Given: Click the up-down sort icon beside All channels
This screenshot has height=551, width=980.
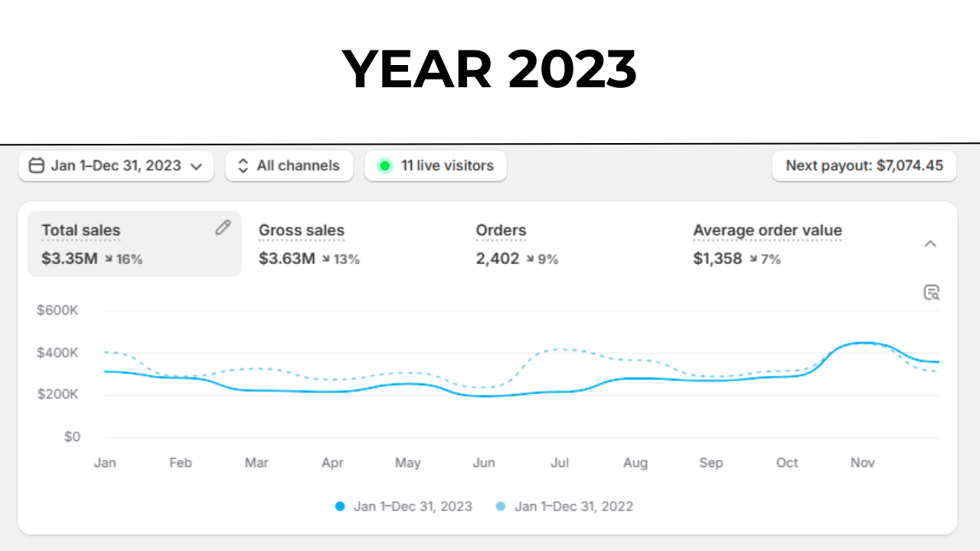Looking at the screenshot, I should coord(243,165).
